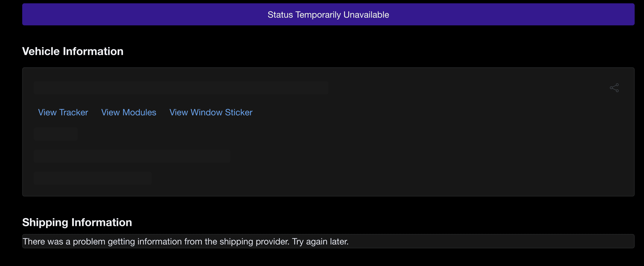This screenshot has width=644, height=266.
Task: Open the View Window Sticker link
Action: [211, 112]
